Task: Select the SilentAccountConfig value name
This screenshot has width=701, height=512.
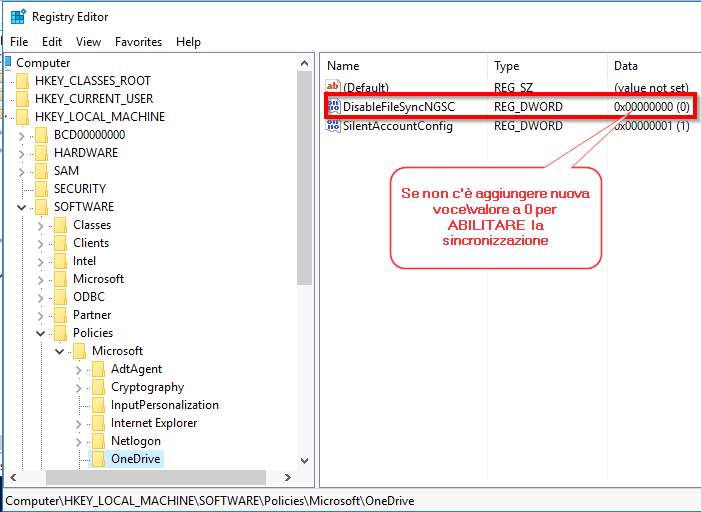Action: point(398,126)
